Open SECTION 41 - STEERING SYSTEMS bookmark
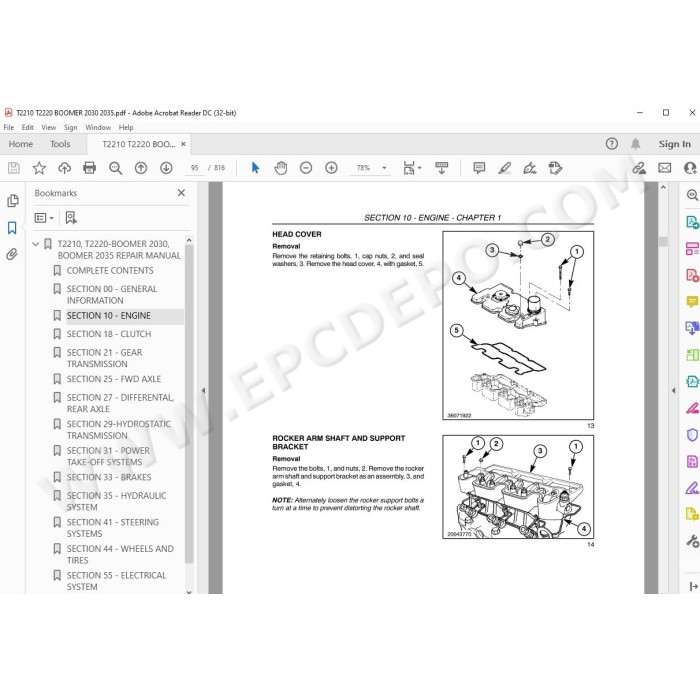 112,528
